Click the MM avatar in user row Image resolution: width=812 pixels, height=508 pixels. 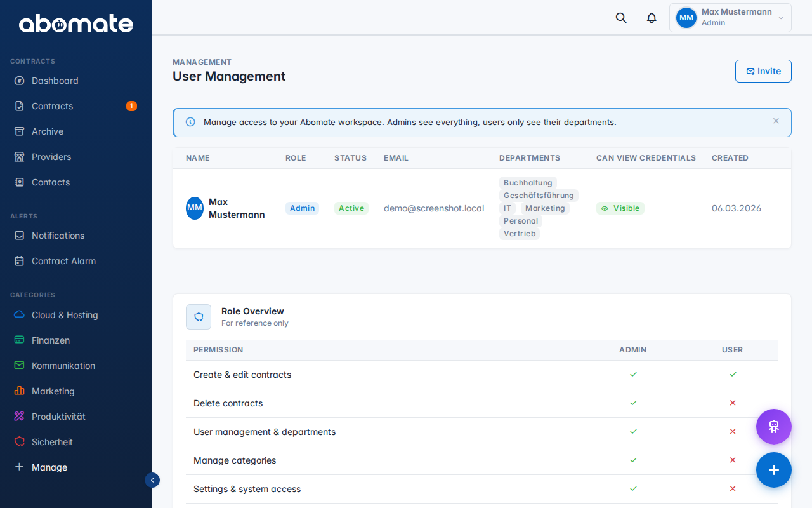pos(195,208)
